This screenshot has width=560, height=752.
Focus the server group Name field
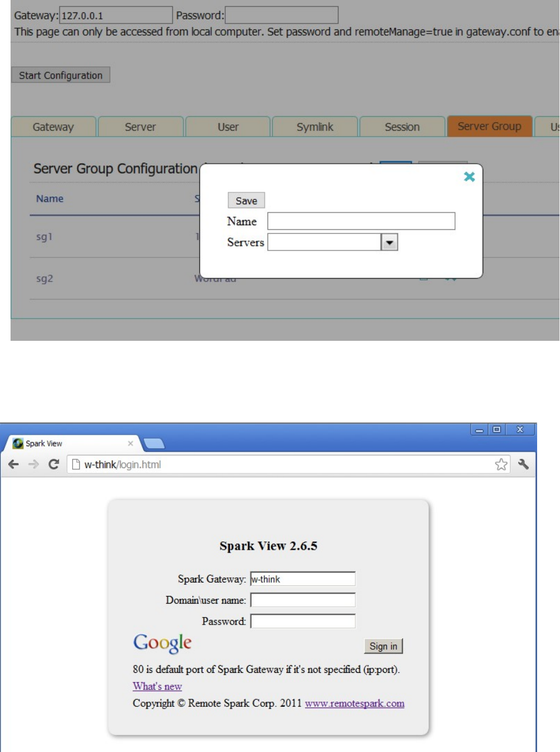361,221
